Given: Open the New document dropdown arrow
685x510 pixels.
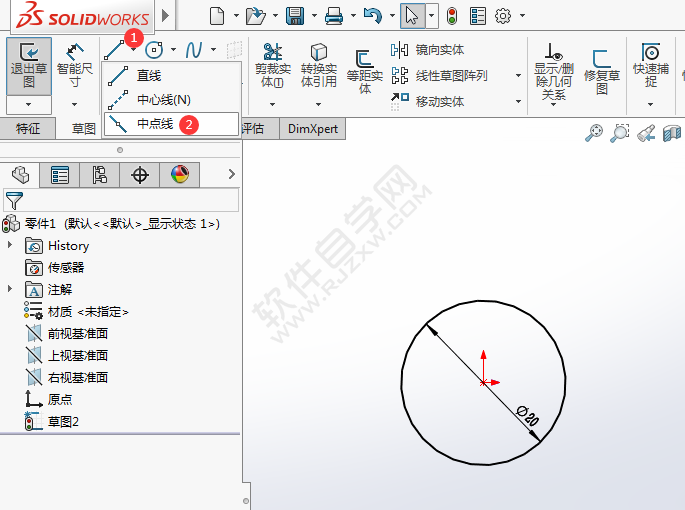Looking at the screenshot, I should coord(236,16).
